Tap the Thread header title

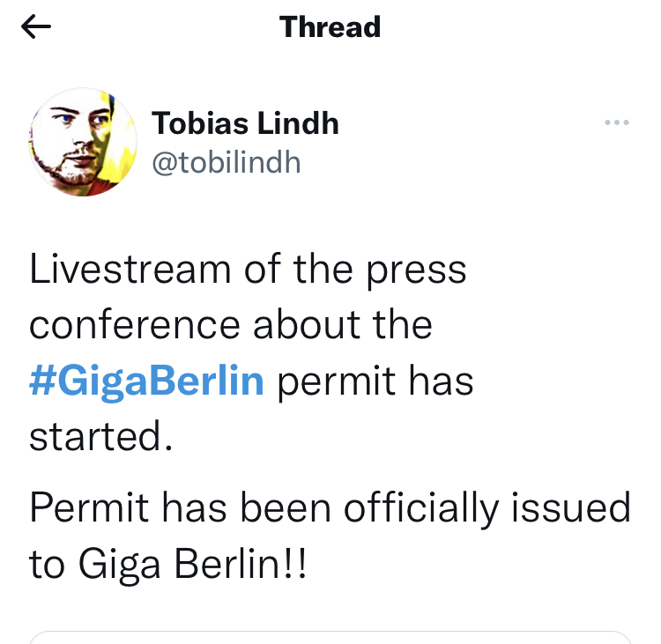click(330, 27)
